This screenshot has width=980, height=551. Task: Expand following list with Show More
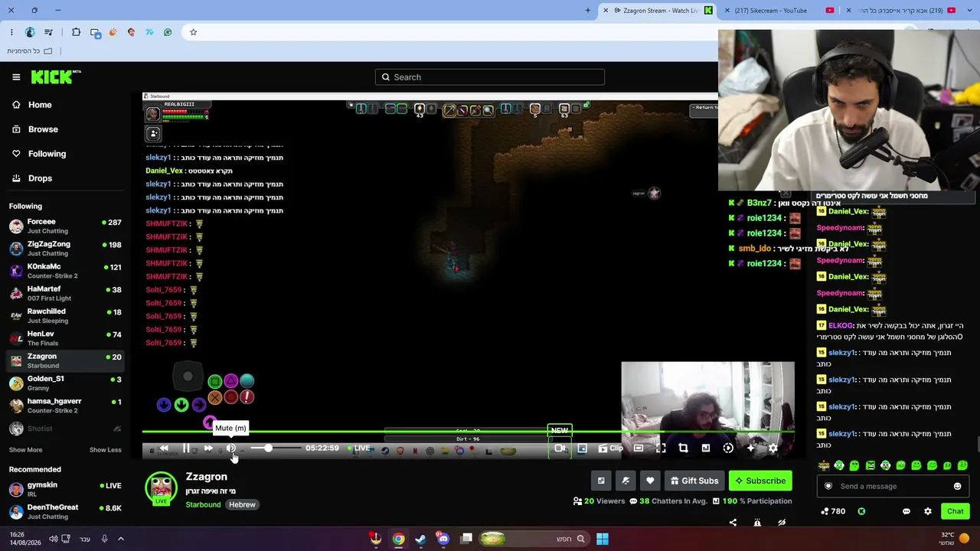[x=25, y=450]
